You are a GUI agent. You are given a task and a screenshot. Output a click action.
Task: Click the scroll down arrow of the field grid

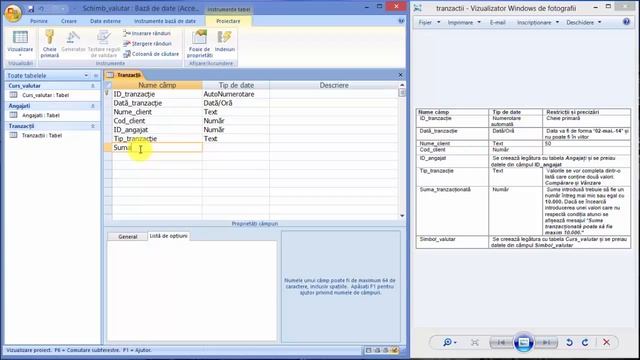(402, 216)
